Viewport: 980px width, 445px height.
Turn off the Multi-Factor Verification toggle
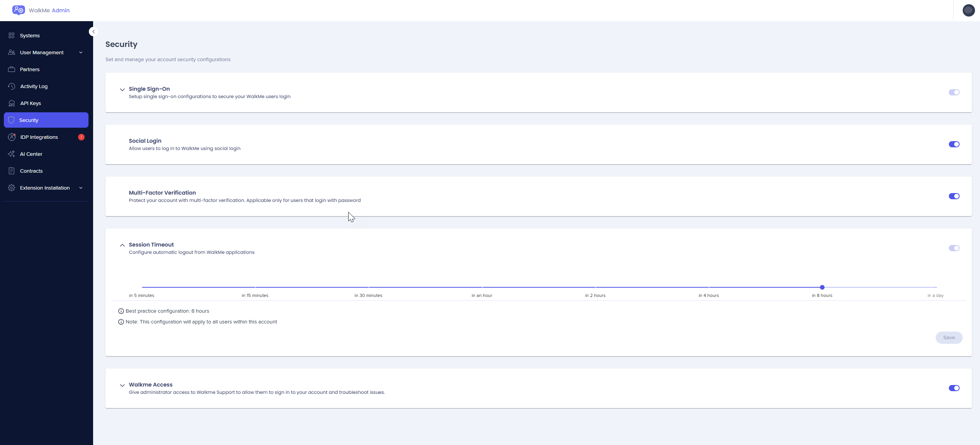pos(954,196)
